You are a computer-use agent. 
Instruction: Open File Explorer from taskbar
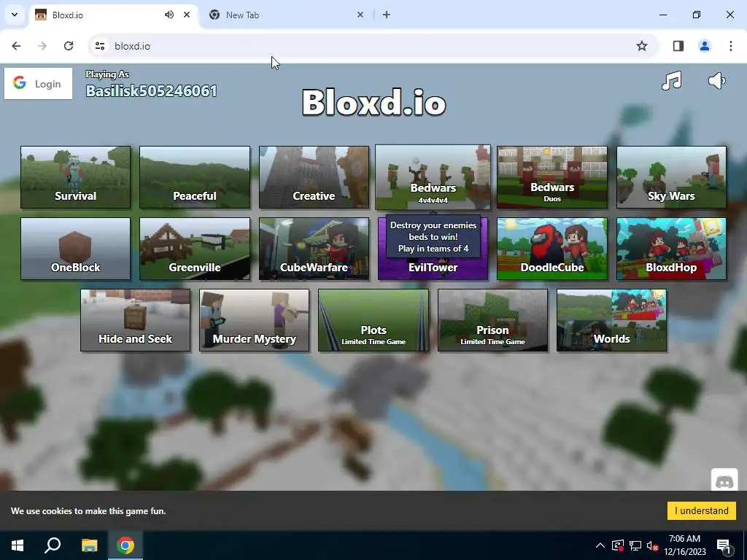[x=89, y=545]
